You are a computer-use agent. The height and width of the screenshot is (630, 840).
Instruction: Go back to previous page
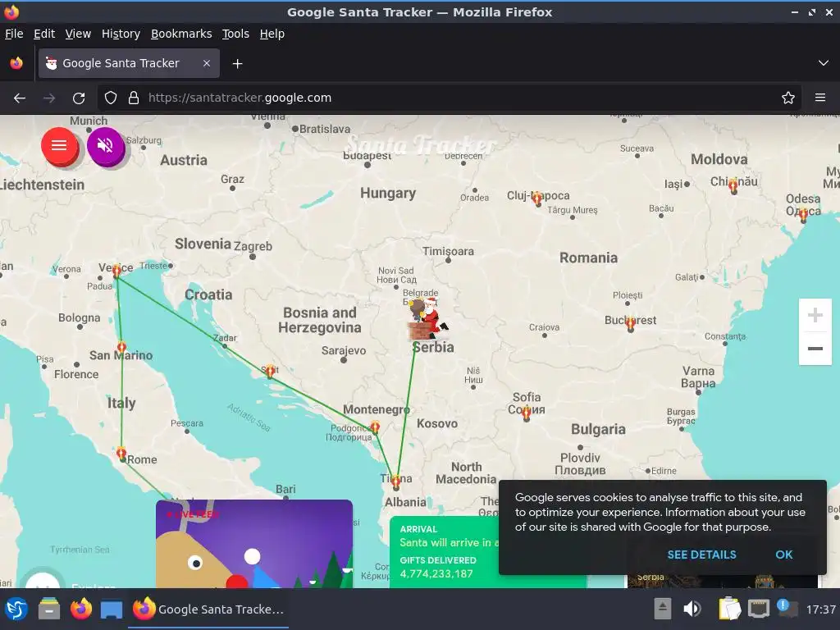point(20,98)
